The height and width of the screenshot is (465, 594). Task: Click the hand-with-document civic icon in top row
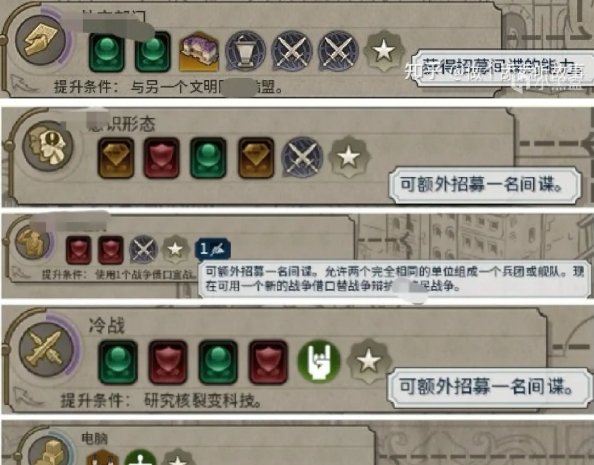click(x=41, y=40)
